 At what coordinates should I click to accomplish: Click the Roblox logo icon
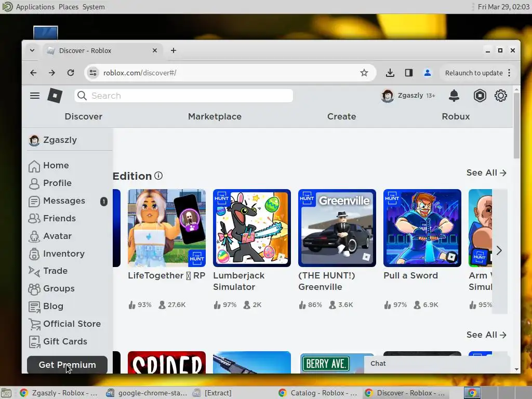[55, 96]
